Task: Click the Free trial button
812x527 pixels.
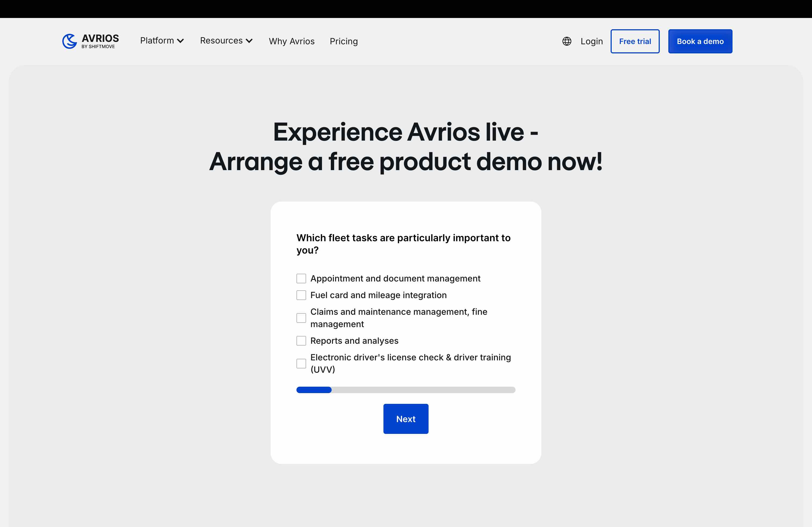Action: pyautogui.click(x=635, y=41)
